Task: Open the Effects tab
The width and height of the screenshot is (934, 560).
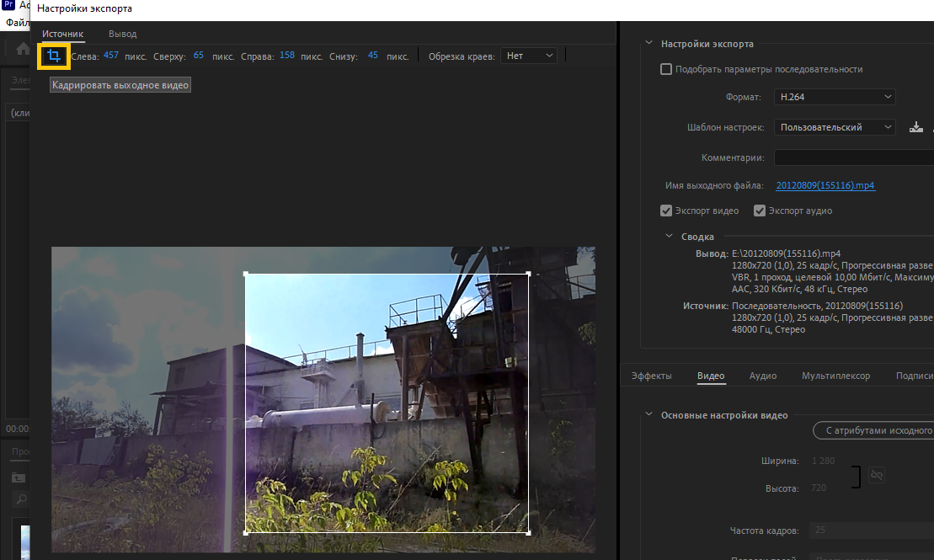Action: pos(652,376)
